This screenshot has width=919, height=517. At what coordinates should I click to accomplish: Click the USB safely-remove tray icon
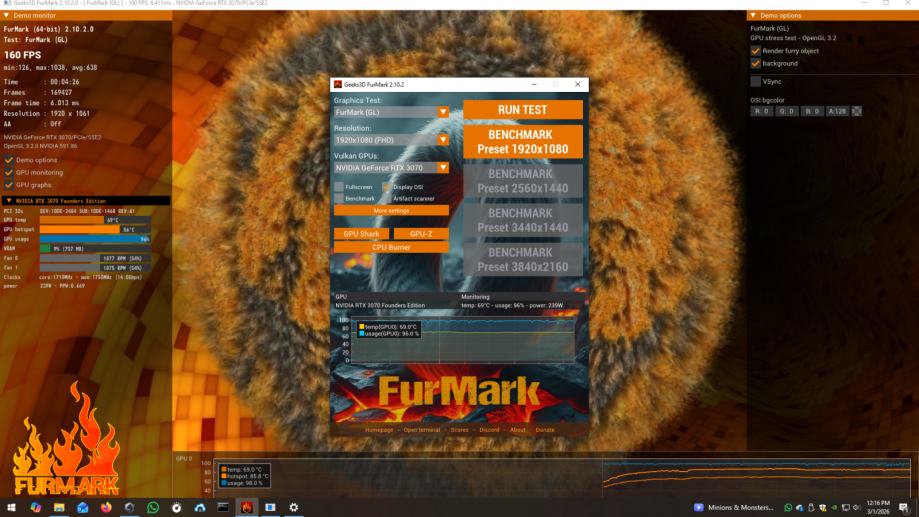coord(811,508)
